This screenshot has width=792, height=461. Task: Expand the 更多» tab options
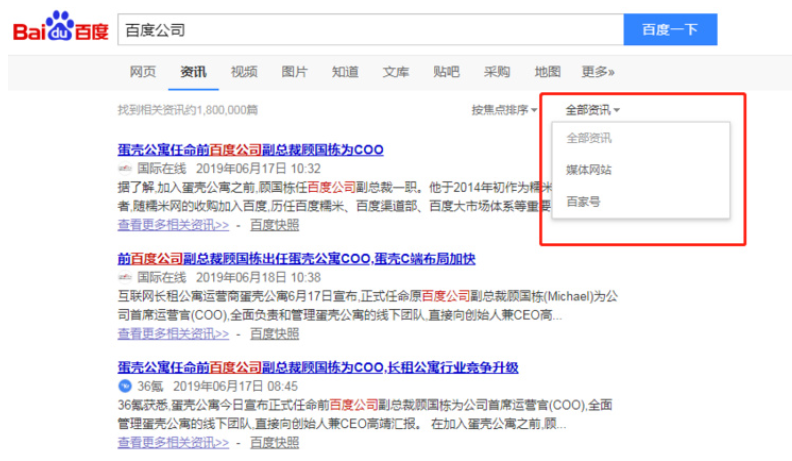[598, 72]
